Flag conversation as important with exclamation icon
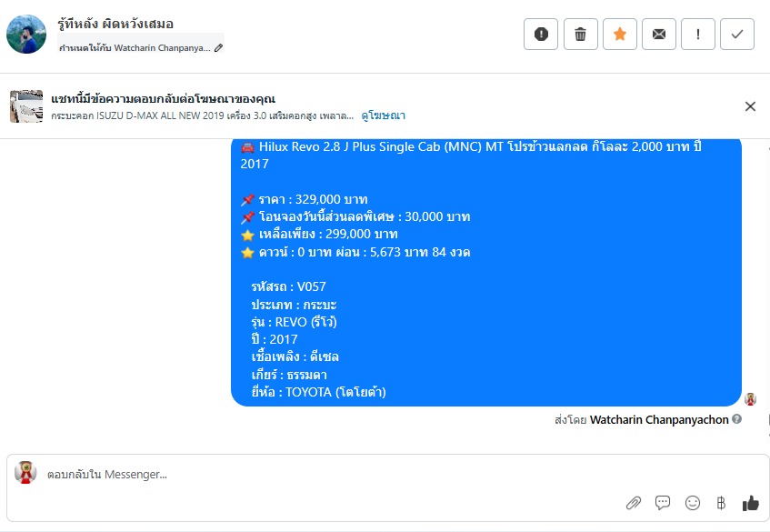Image resolution: width=770 pixels, height=532 pixels. 698,35
